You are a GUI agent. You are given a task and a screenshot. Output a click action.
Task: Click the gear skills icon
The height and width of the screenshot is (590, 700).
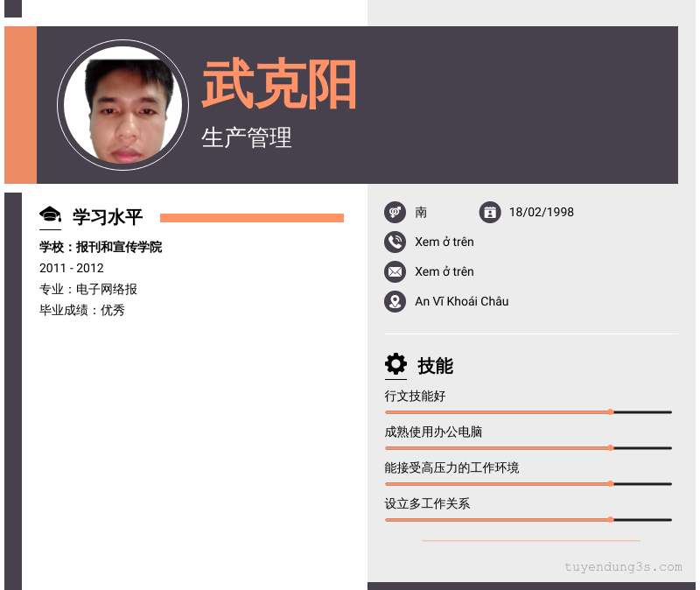(x=396, y=364)
